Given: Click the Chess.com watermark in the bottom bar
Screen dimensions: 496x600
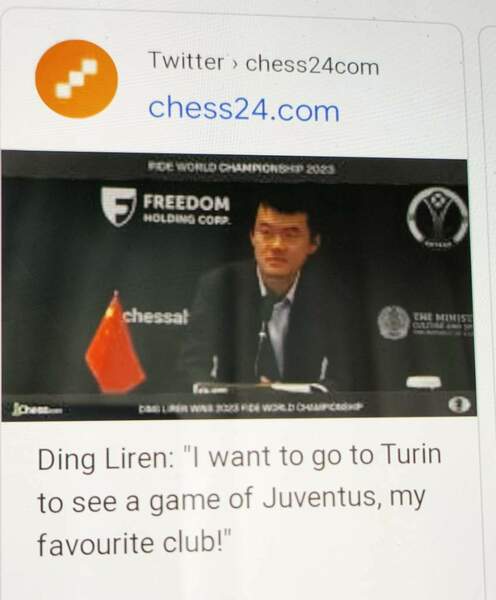Looking at the screenshot, I should [x=36, y=409].
